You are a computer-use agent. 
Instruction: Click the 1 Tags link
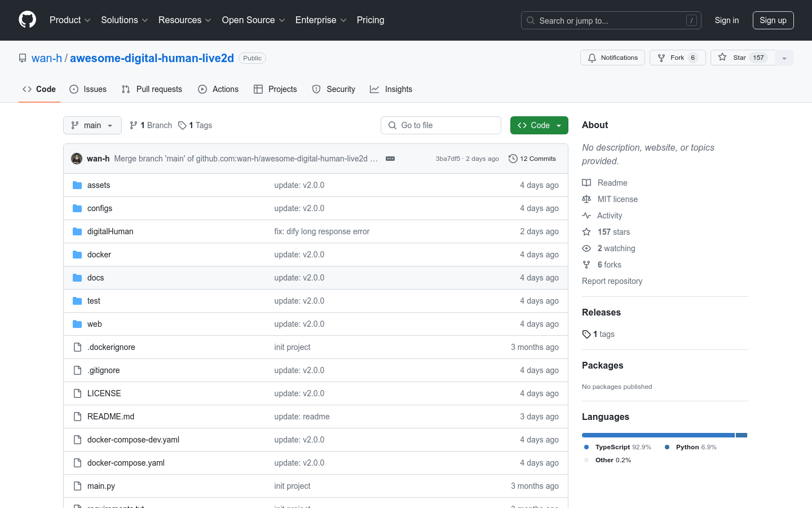[195, 125]
